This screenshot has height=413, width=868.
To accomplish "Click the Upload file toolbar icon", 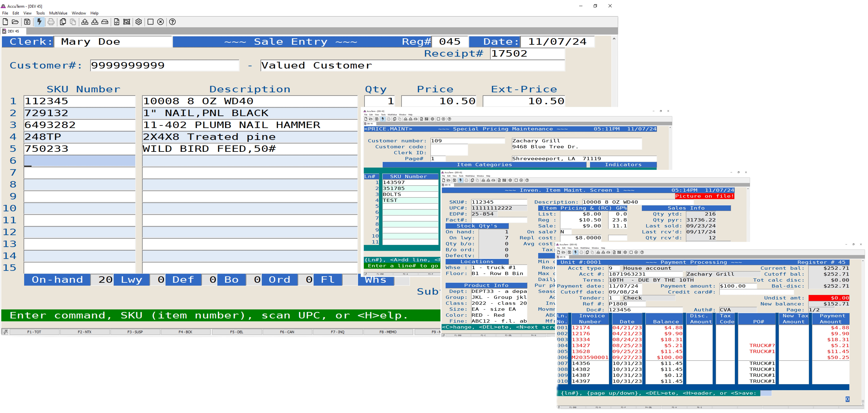I will pyautogui.click(x=85, y=22).
